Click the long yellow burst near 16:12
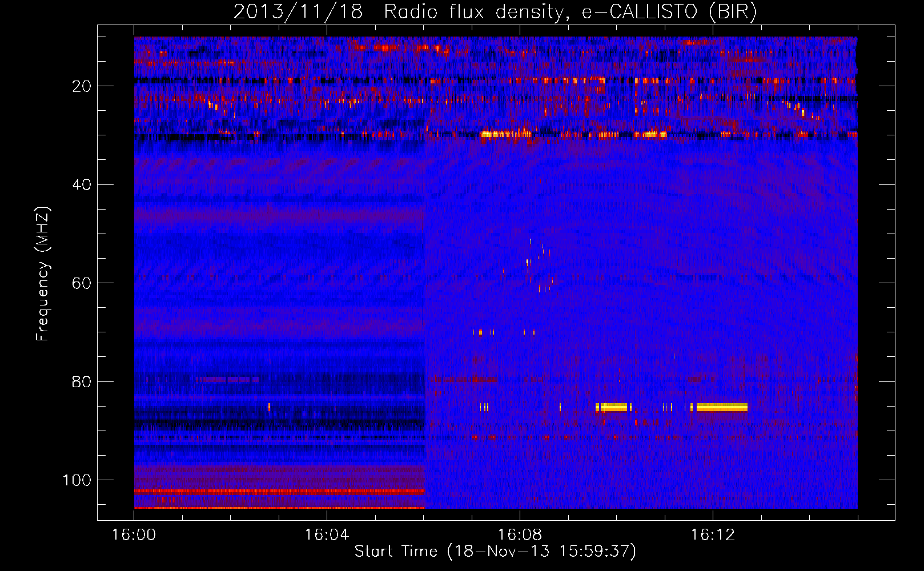The height and width of the screenshot is (571, 924). pos(722,407)
